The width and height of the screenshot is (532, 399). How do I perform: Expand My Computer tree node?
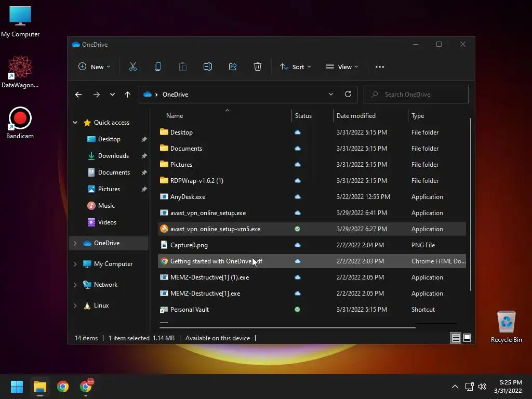coord(75,264)
